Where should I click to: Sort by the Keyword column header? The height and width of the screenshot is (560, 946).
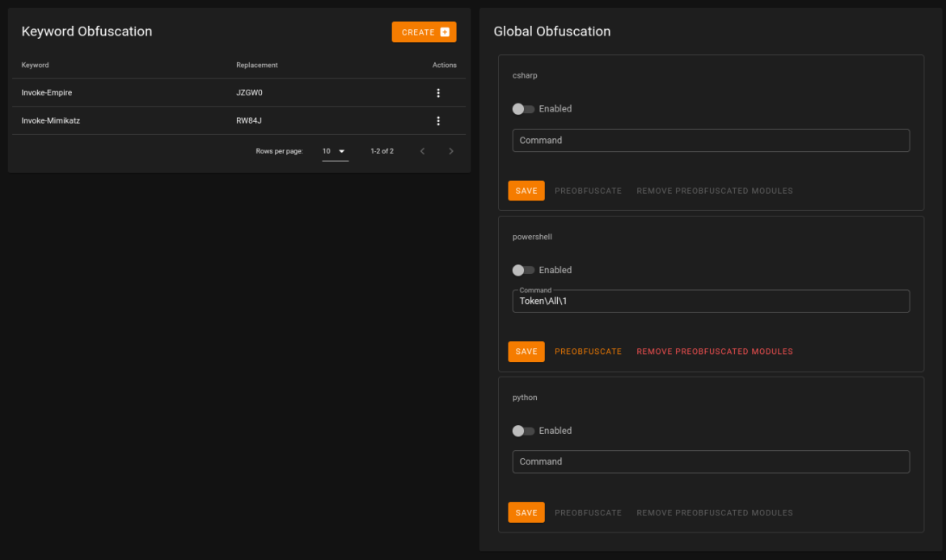pos(36,65)
